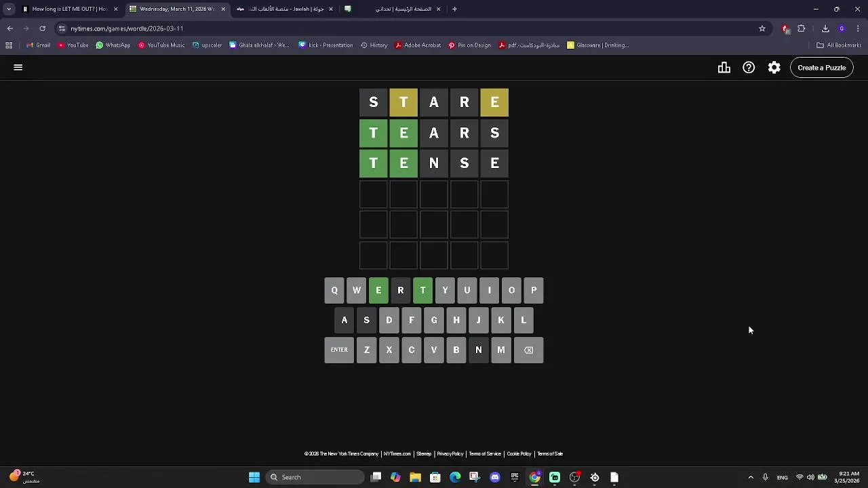
Task: Open the NYTimes.com footer link
Action: click(397, 454)
